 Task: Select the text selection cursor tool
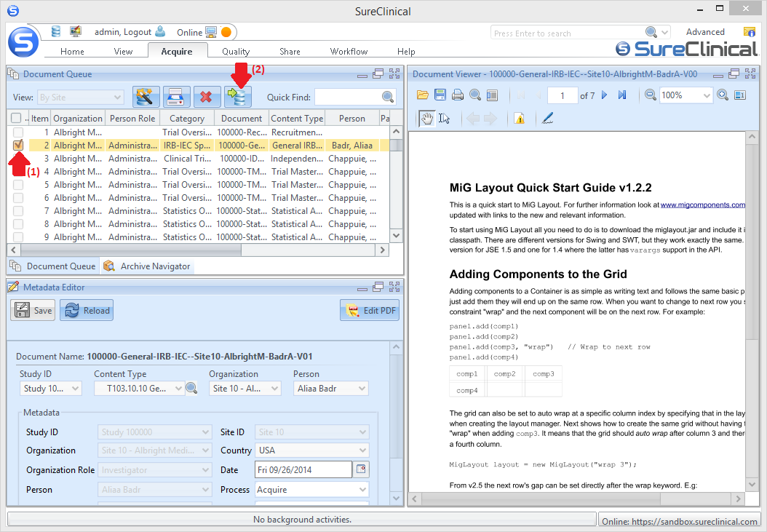click(444, 119)
